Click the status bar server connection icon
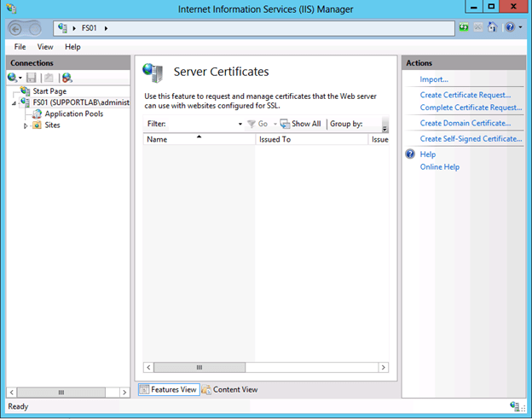Image resolution: width=532 pixels, height=419 pixels. 515,406
